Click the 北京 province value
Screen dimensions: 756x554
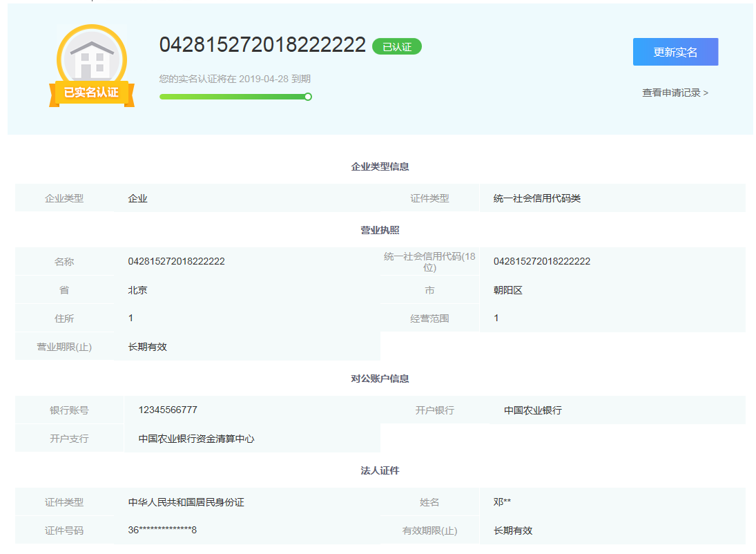click(137, 289)
